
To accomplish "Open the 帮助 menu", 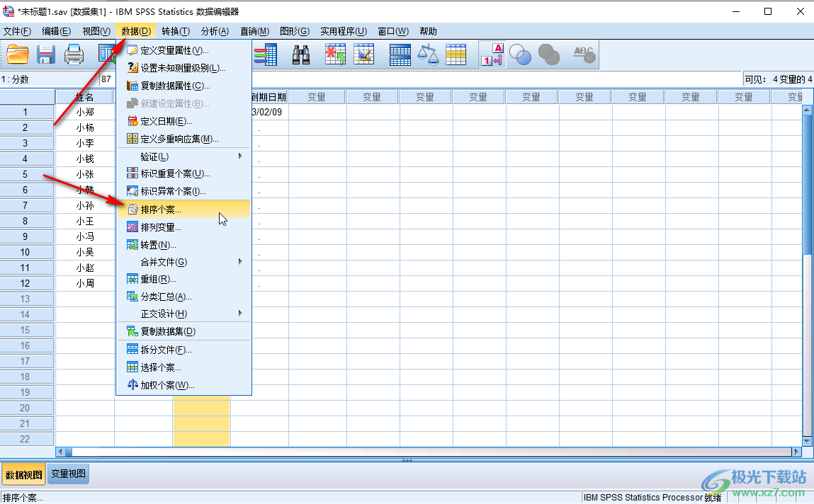I will coord(429,31).
